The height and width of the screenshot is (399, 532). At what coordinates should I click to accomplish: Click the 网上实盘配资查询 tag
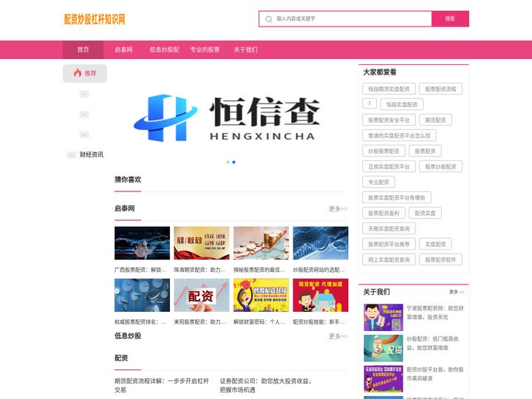(389, 260)
